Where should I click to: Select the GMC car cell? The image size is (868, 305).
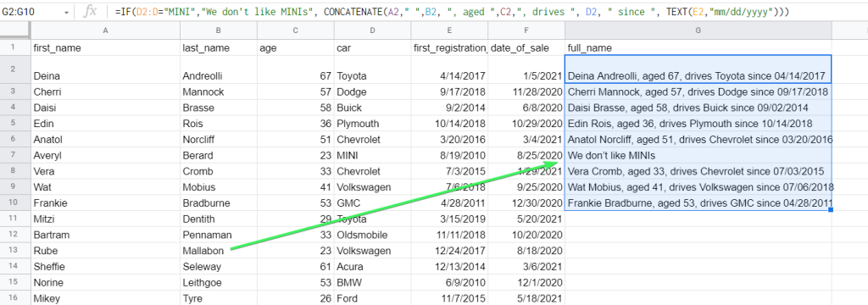(x=373, y=202)
